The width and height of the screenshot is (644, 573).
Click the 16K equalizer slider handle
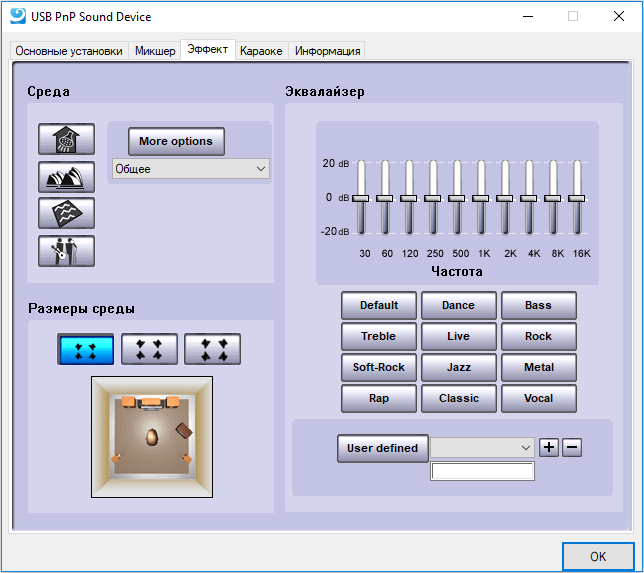577,198
